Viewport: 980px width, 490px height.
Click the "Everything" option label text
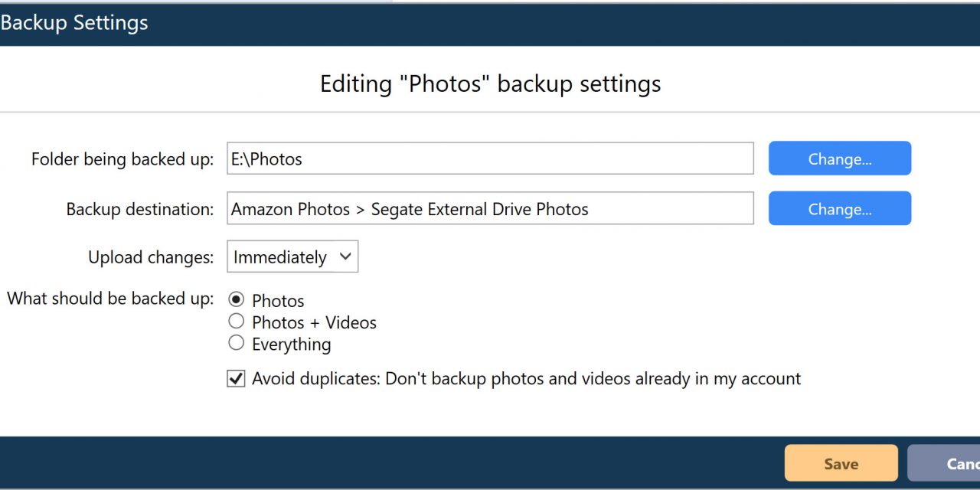point(292,345)
